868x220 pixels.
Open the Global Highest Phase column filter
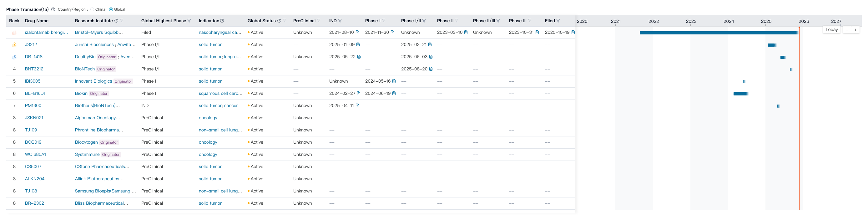click(189, 21)
